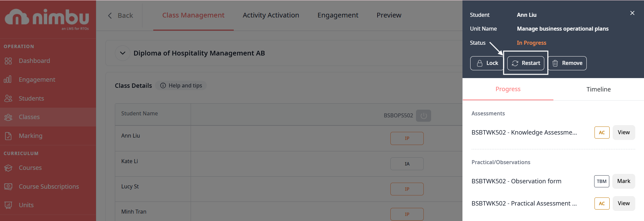
Task: Switch to the Timeline tab
Action: (x=598, y=89)
